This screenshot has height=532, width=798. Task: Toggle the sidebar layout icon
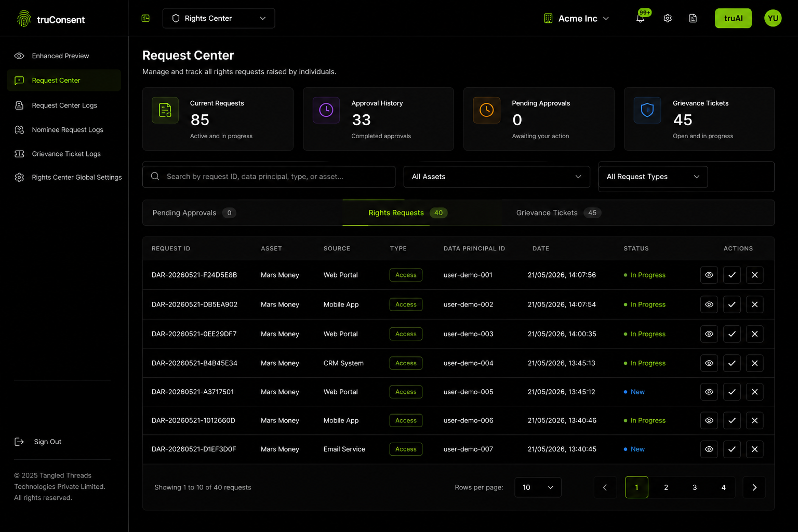point(145,18)
